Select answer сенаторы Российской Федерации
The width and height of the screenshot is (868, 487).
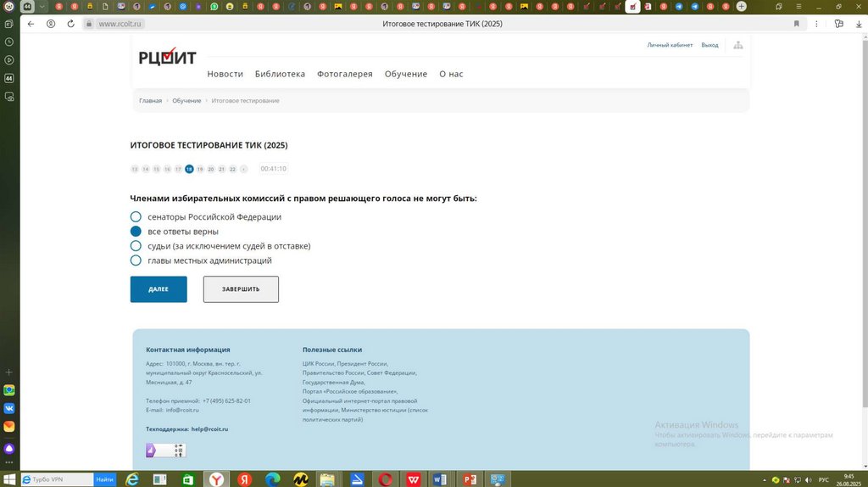point(136,216)
